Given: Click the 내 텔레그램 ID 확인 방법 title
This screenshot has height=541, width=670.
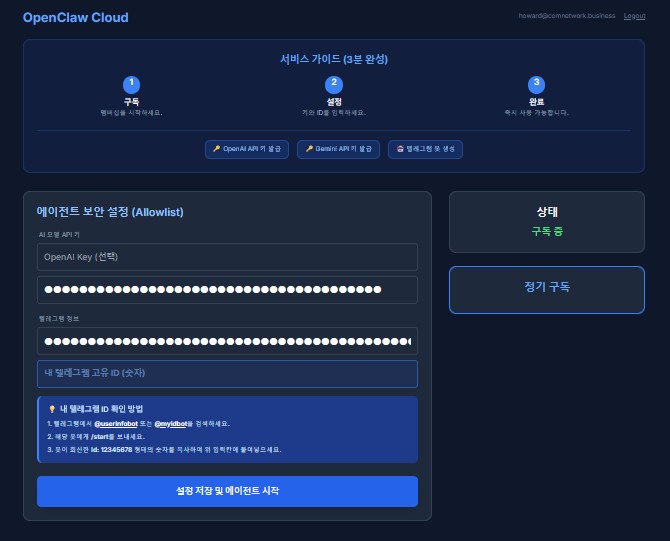Looking at the screenshot, I should pyautogui.click(x=101, y=409).
